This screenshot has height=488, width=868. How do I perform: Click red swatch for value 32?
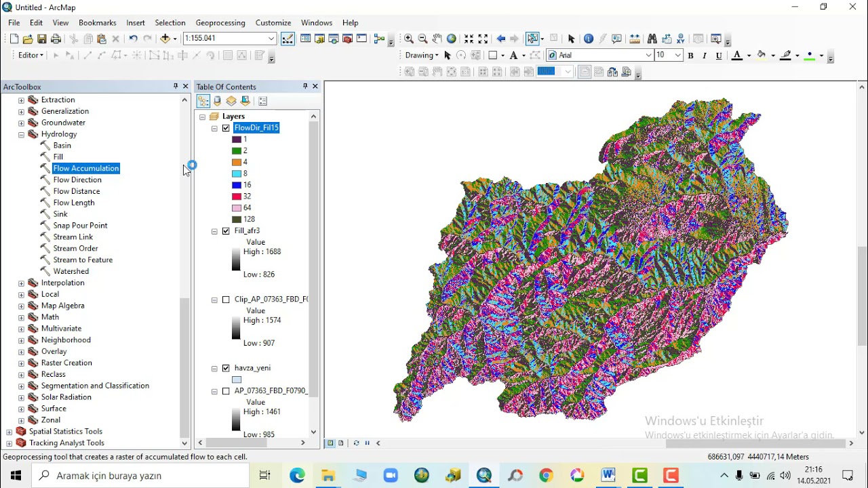[237, 197]
